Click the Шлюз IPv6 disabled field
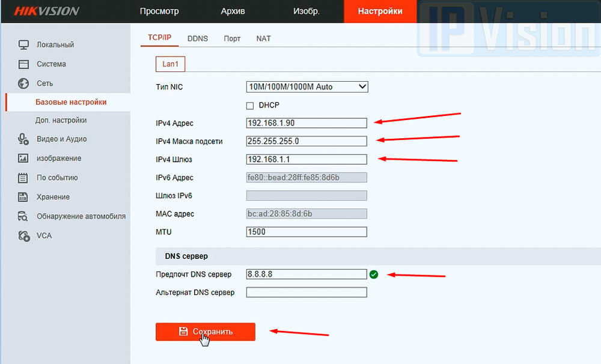The image size is (601, 364). click(307, 195)
